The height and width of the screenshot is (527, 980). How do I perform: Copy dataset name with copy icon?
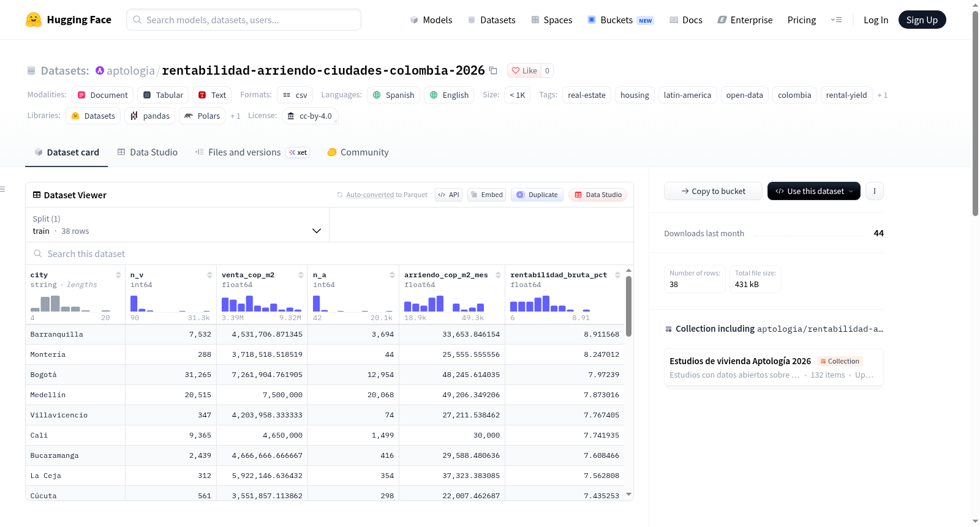(x=493, y=70)
